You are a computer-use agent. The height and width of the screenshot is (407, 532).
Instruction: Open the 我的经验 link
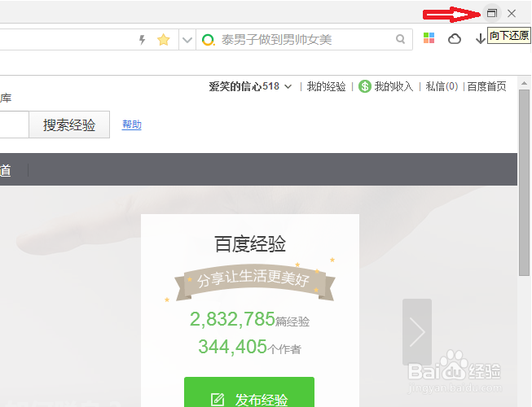[326, 86]
